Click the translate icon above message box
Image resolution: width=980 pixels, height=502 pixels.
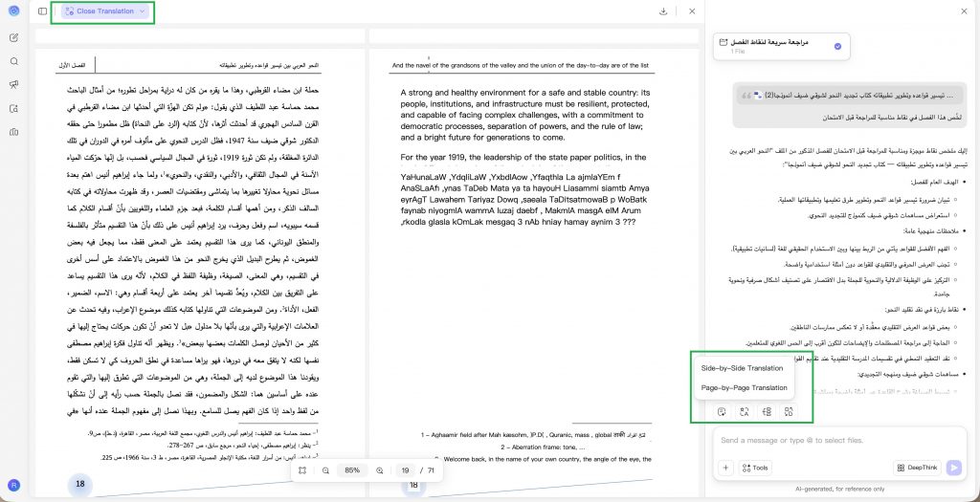[745, 411]
